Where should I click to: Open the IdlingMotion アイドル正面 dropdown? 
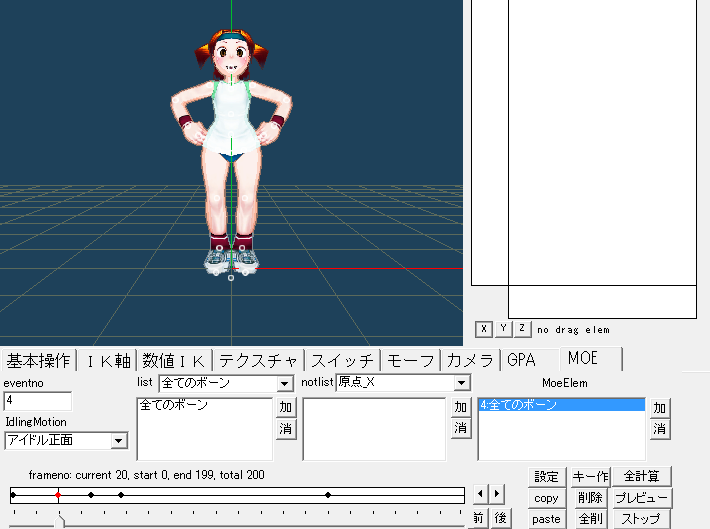pyautogui.click(x=119, y=440)
